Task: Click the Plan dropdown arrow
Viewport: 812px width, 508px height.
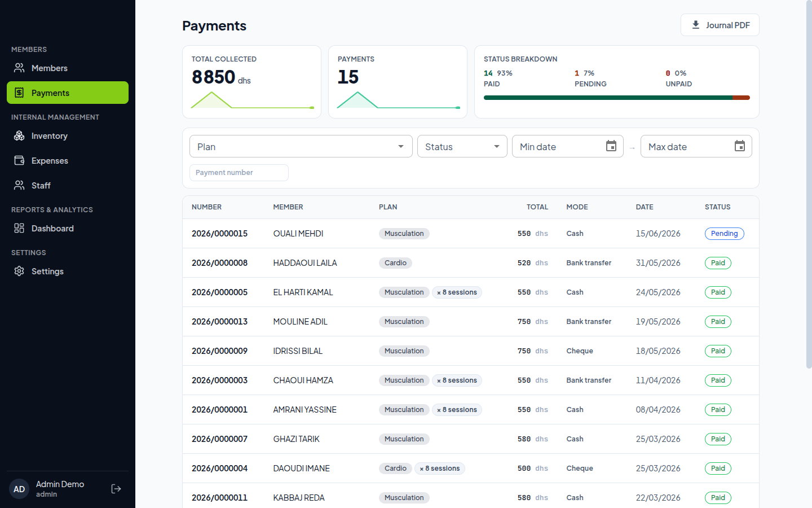Action: point(401,147)
